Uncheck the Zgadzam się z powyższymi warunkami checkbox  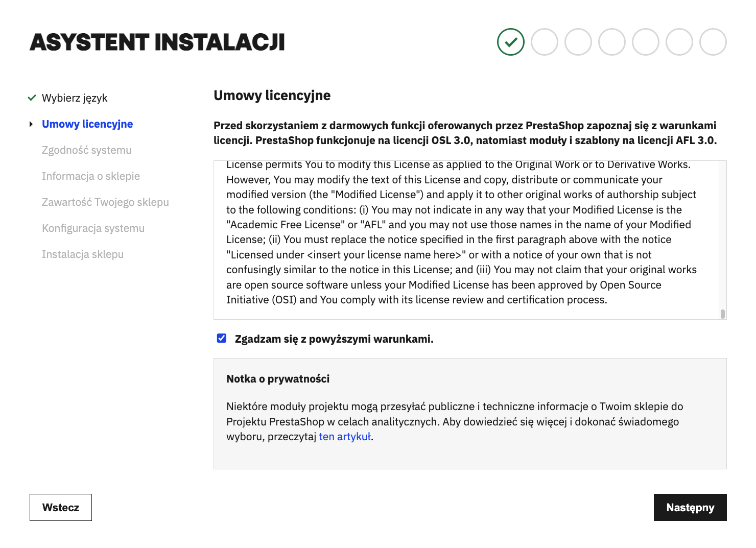222,338
